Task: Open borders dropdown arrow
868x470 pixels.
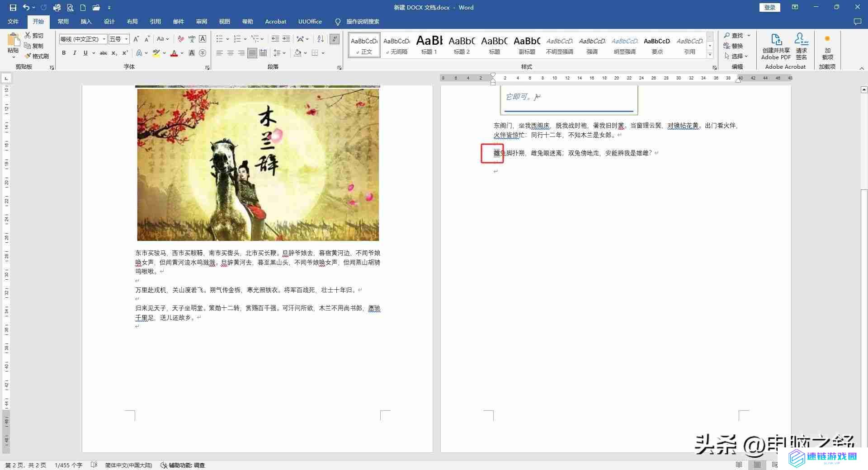Action: coord(323,53)
